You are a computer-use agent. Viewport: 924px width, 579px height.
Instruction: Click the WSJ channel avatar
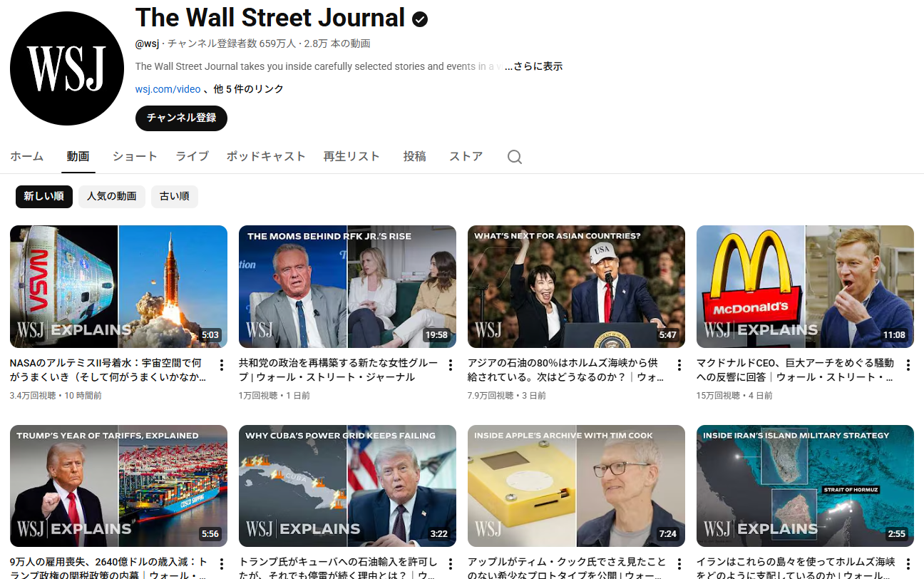coord(67,68)
